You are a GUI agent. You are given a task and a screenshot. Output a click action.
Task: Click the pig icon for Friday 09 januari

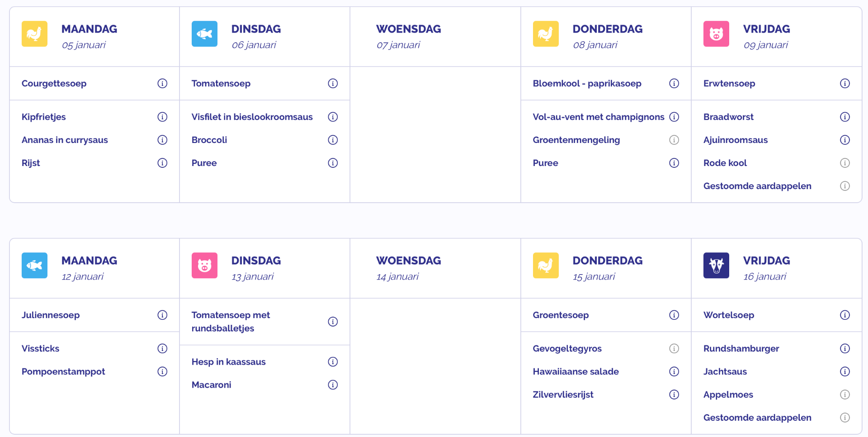click(x=716, y=34)
